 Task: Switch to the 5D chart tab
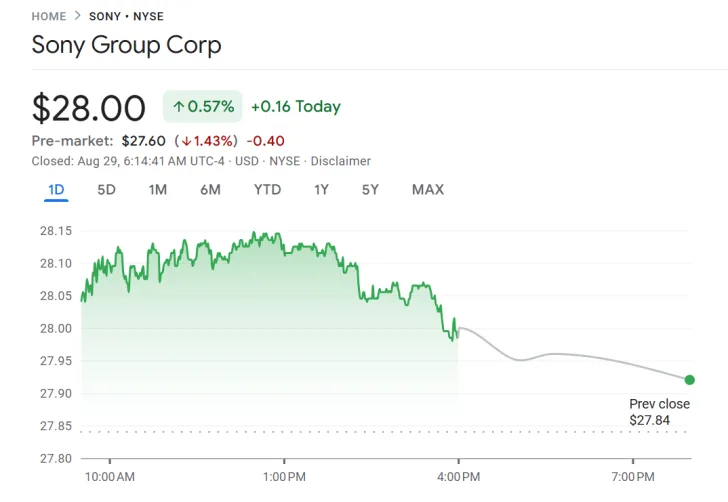tap(106, 190)
